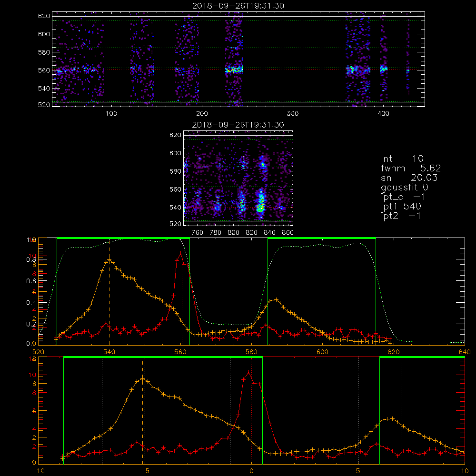Click the red peak at 0 in bottom plot
The height and width of the screenshot is (476, 476).
point(248,372)
